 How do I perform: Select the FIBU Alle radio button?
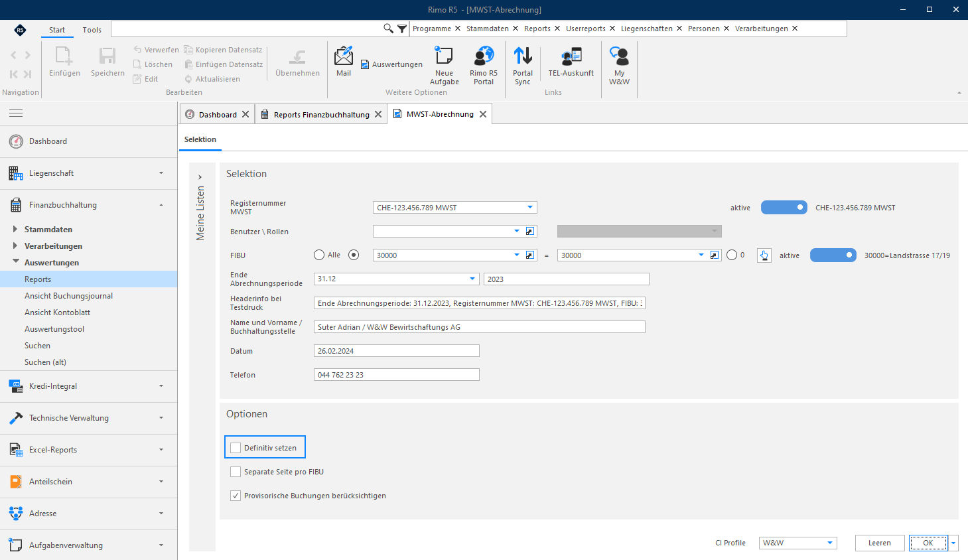pyautogui.click(x=319, y=255)
